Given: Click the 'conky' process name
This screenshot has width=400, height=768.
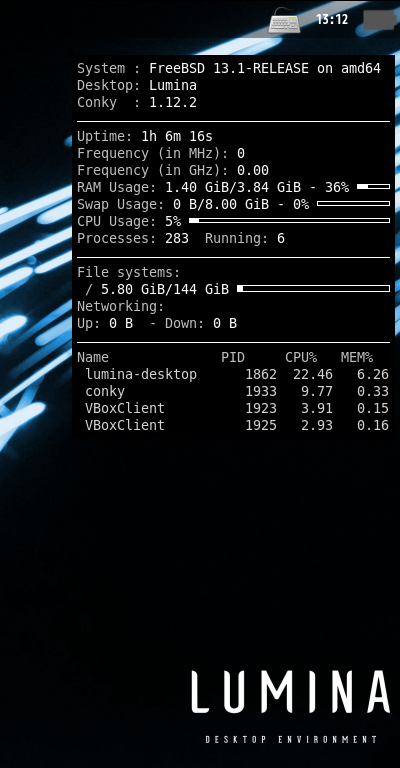Looking at the screenshot, I should pyautogui.click(x=105, y=392).
